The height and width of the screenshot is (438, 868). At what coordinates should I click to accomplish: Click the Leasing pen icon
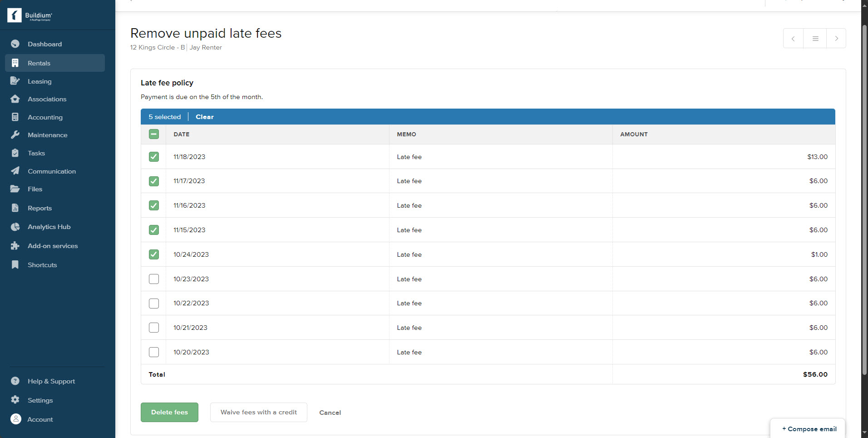[15, 81]
